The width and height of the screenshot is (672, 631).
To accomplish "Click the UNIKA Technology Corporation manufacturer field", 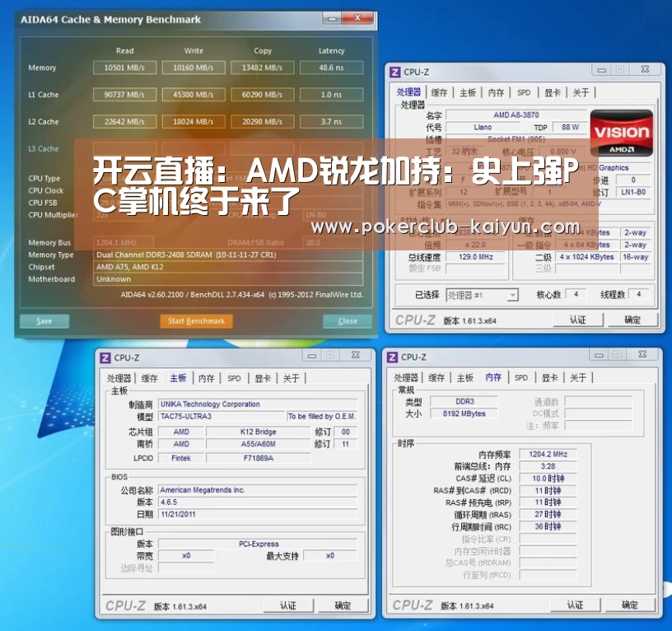I will tap(258, 404).
